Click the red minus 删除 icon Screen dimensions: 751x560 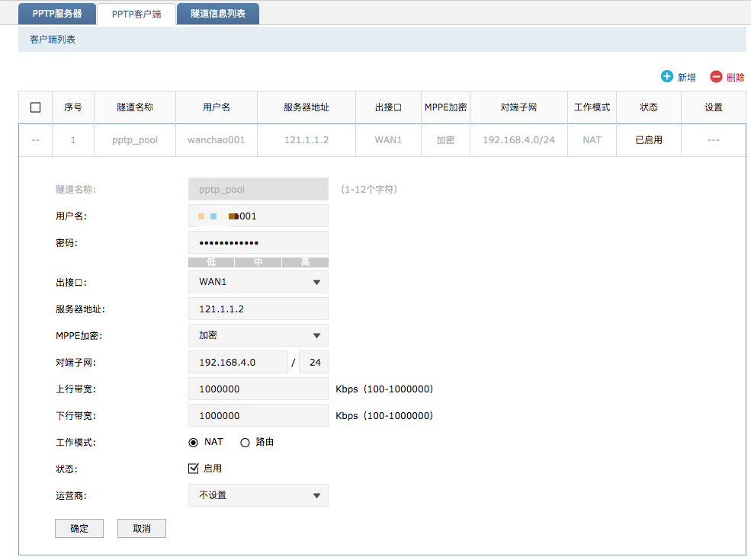[x=716, y=77]
